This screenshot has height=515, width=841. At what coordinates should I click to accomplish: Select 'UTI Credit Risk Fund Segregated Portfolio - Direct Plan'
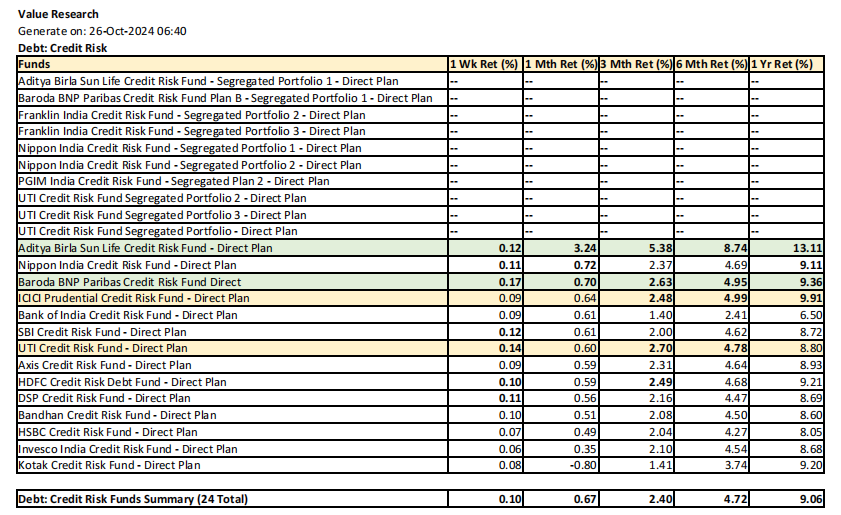click(158, 231)
